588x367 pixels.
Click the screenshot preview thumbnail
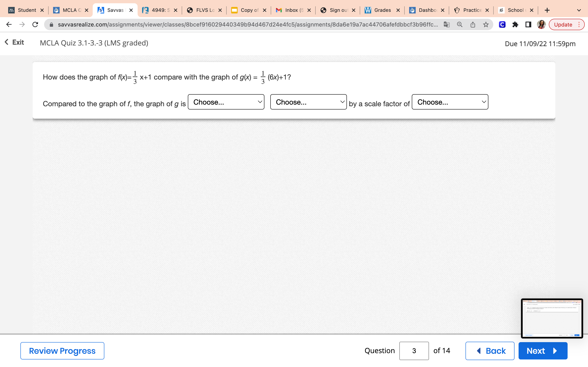[551, 318]
